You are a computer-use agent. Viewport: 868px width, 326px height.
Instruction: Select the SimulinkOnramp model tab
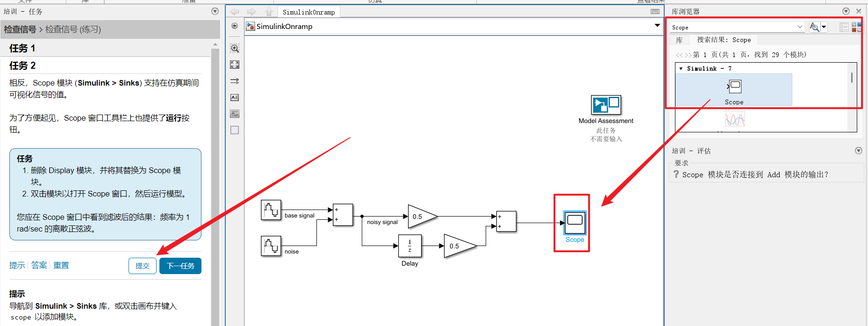pyautogui.click(x=308, y=12)
